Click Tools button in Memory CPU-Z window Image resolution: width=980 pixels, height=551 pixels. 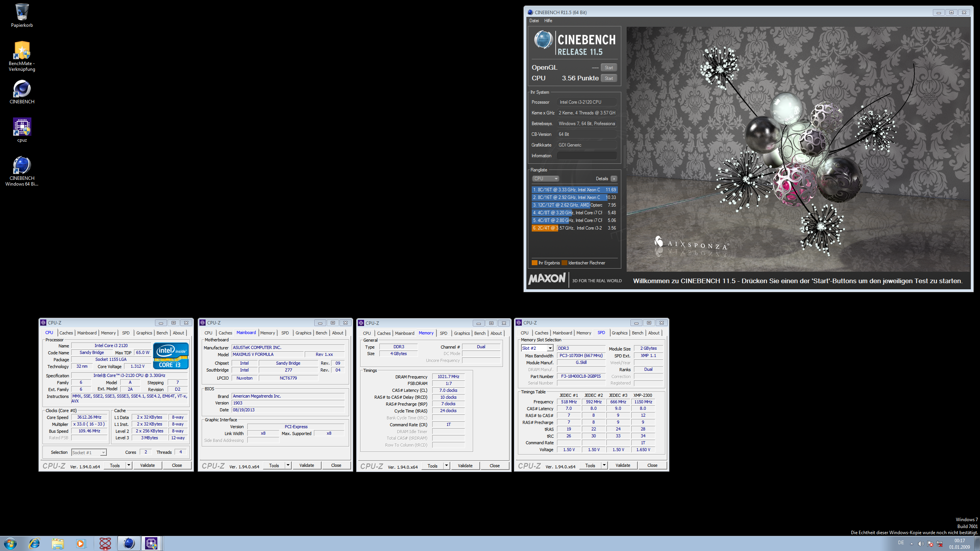click(433, 466)
